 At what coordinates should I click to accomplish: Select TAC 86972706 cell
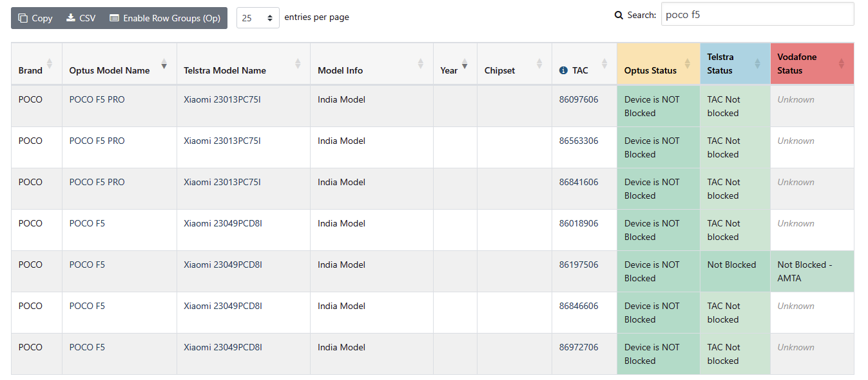(x=584, y=354)
